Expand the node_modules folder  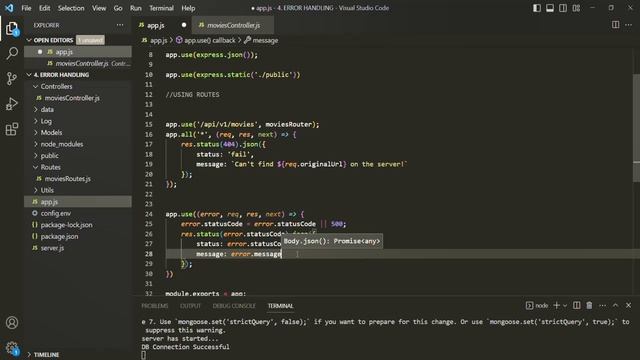36,144
